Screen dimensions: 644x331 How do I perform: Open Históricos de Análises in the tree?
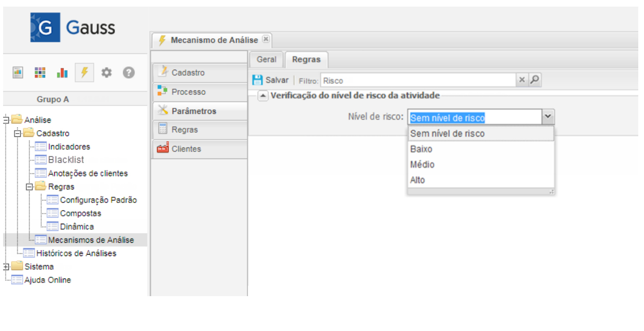(x=76, y=253)
